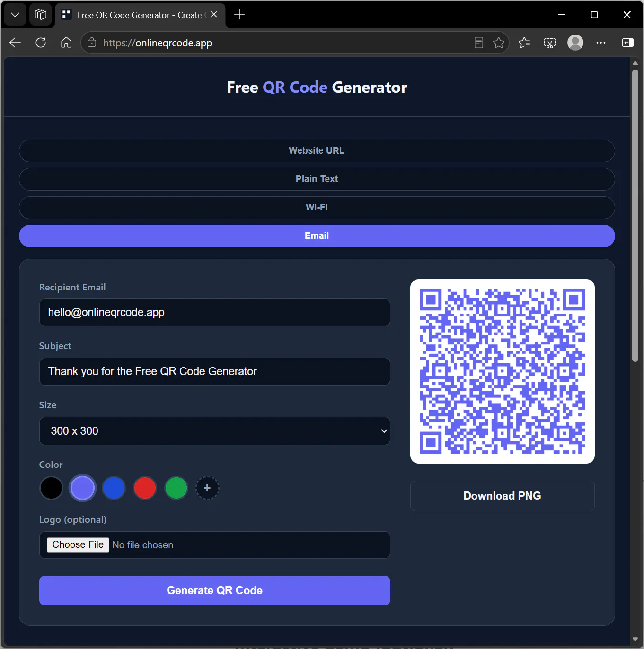
Task: Pick the red color swatch
Action: [145, 488]
